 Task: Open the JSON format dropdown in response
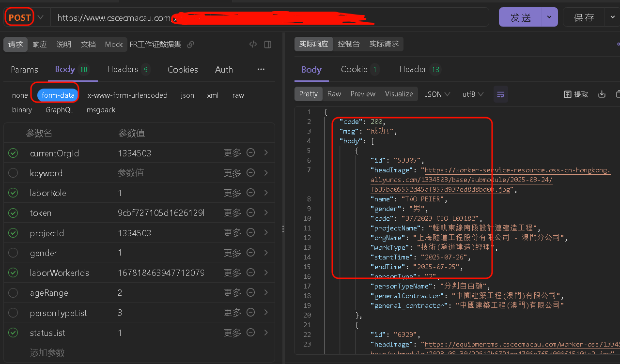(437, 94)
